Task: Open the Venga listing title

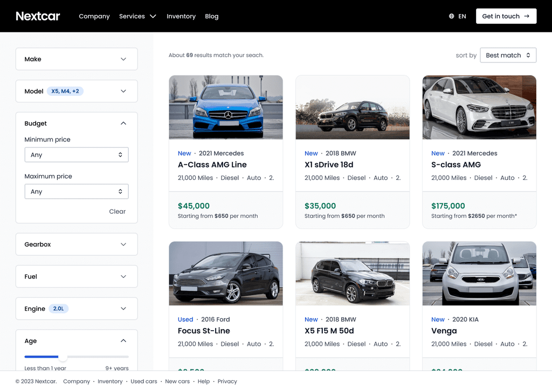Action: [444, 331]
